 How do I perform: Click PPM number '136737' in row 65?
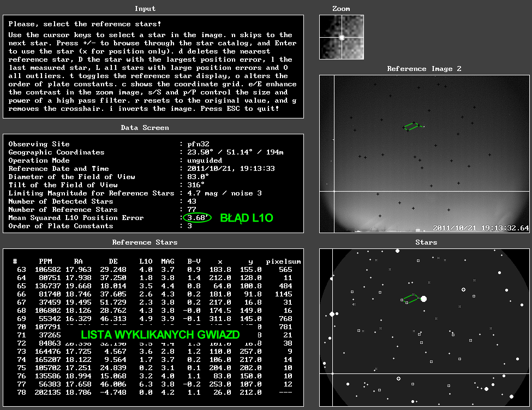pyautogui.click(x=48, y=286)
